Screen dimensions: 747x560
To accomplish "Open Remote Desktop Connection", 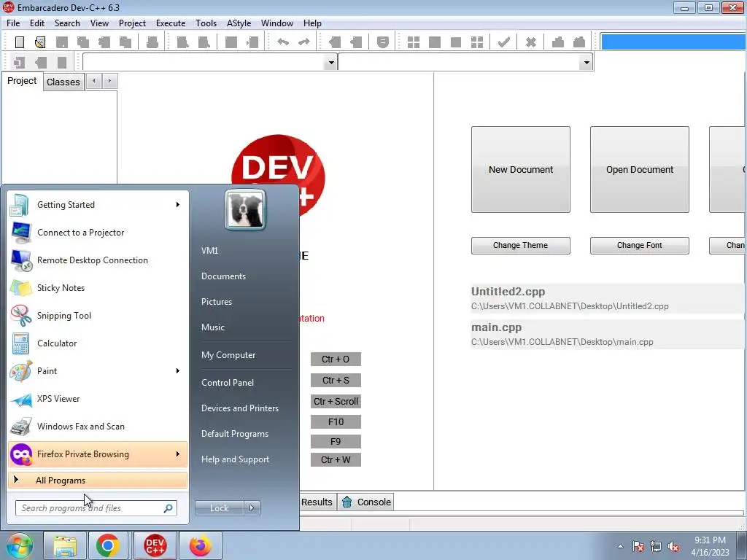I will coord(98,260).
